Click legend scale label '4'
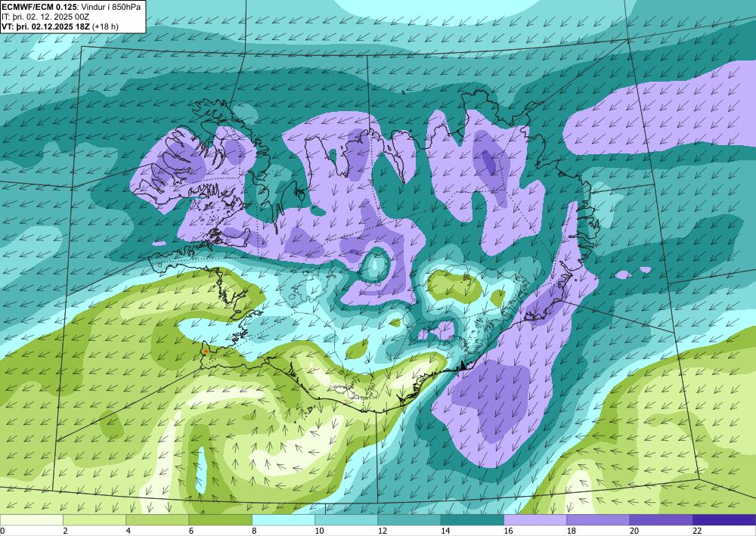 point(129,531)
